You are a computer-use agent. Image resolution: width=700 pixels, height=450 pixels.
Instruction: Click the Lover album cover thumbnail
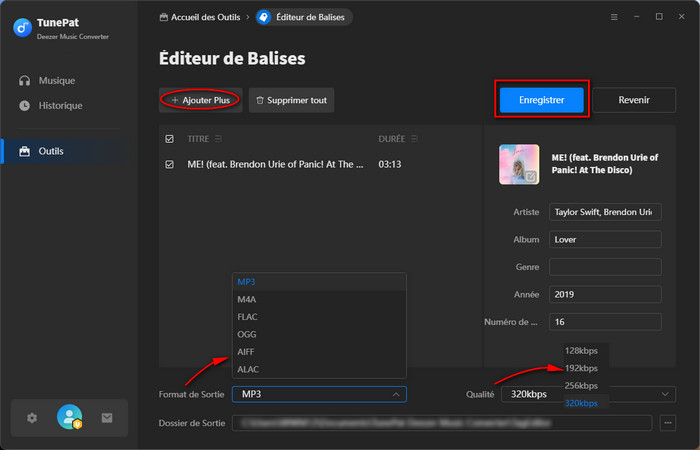coord(519,164)
